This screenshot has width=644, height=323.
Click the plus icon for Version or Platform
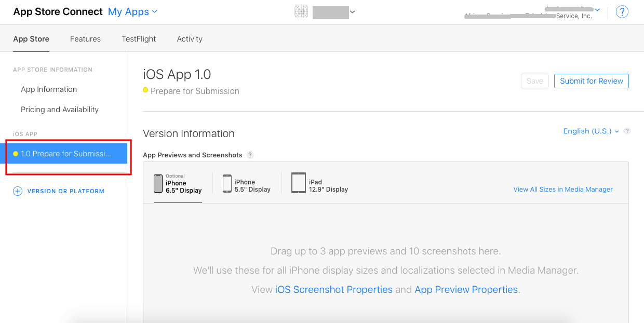18,191
